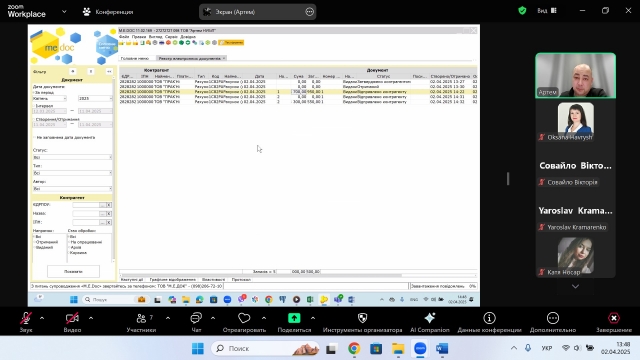Open the month dropdown showing Квітень

coord(49,98)
